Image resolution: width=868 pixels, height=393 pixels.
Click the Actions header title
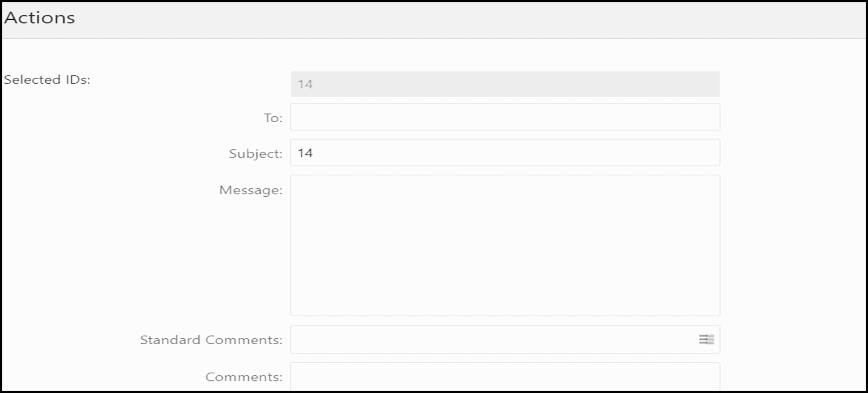[39, 18]
